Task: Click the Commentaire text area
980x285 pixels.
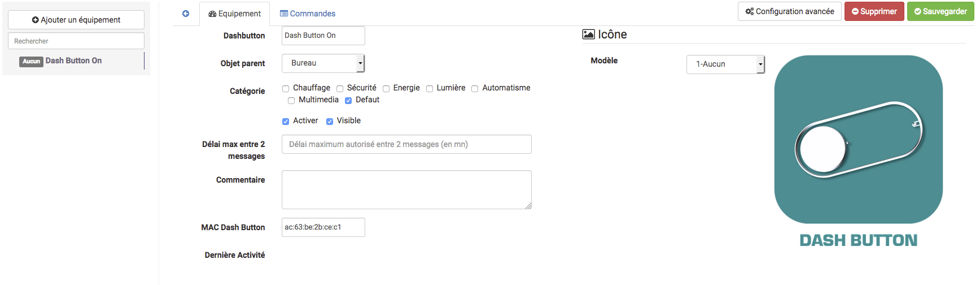Action: pyautogui.click(x=406, y=190)
